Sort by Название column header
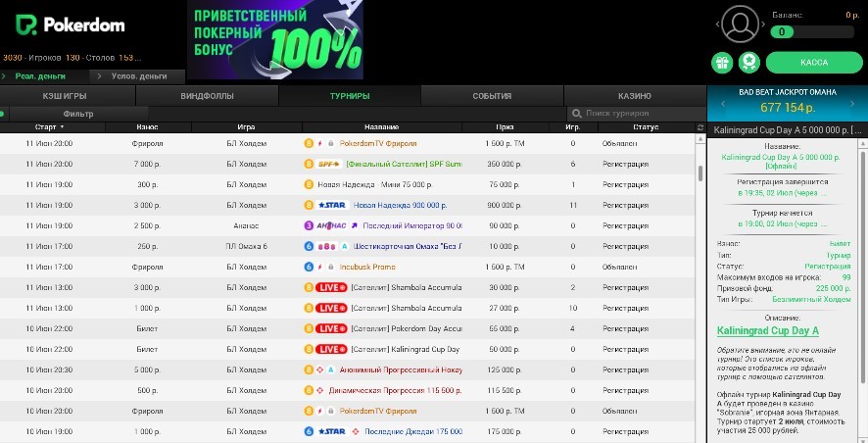Screen dimensions: 868x443 [x=381, y=127]
